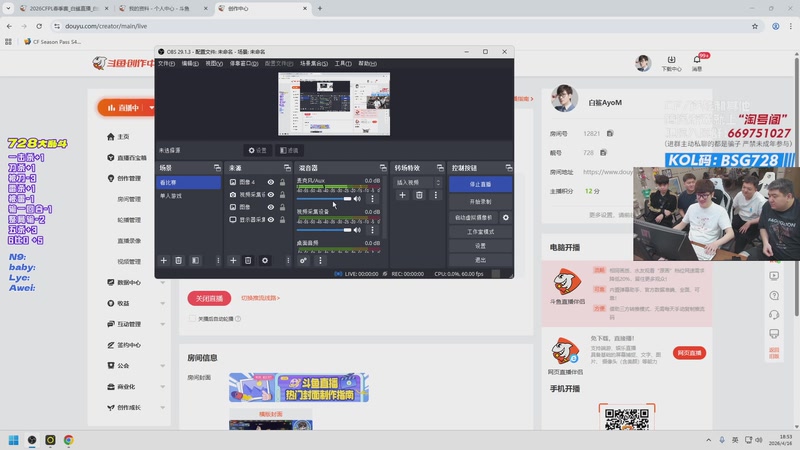
Task: Expand 公会 in Douyu sidebar
Action: pos(163,366)
